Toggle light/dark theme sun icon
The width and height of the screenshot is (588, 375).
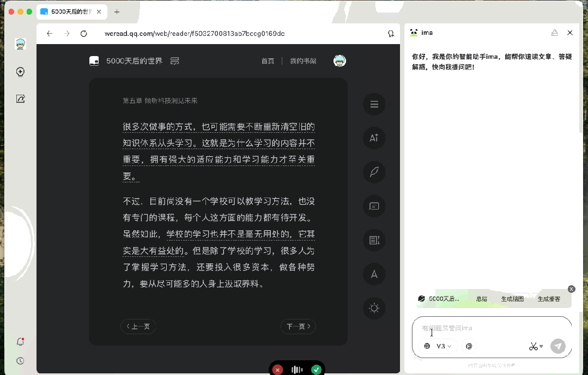pyautogui.click(x=374, y=308)
